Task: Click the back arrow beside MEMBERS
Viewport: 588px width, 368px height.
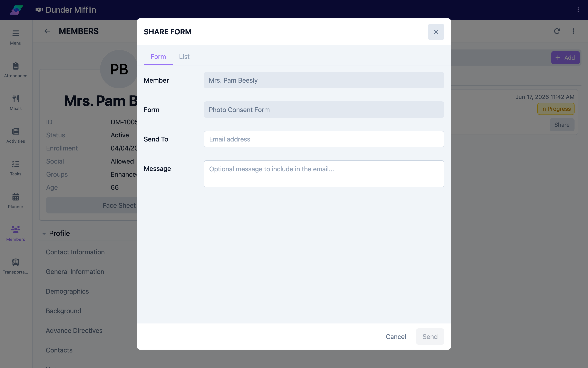Action: click(47, 31)
